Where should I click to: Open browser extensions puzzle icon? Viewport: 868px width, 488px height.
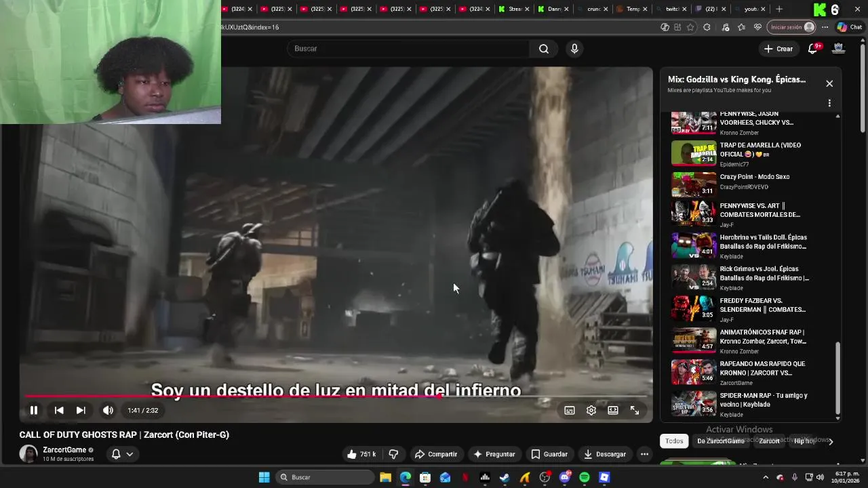click(707, 27)
